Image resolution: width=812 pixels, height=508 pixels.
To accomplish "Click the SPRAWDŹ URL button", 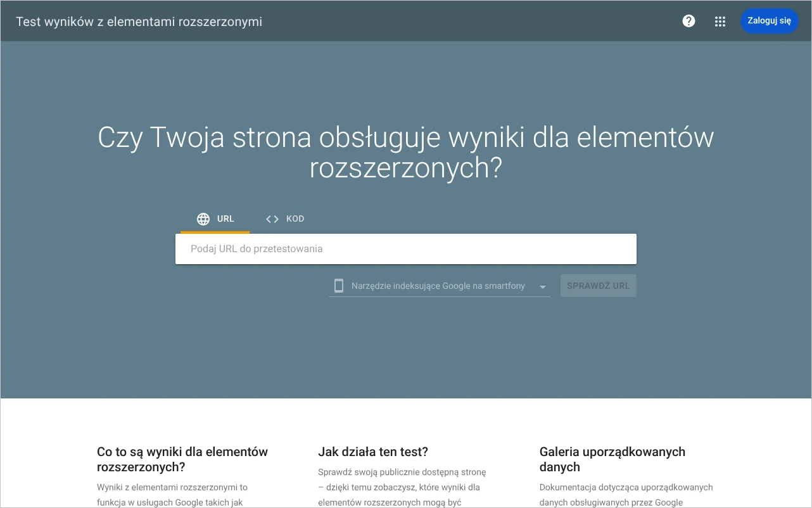I will pos(599,286).
